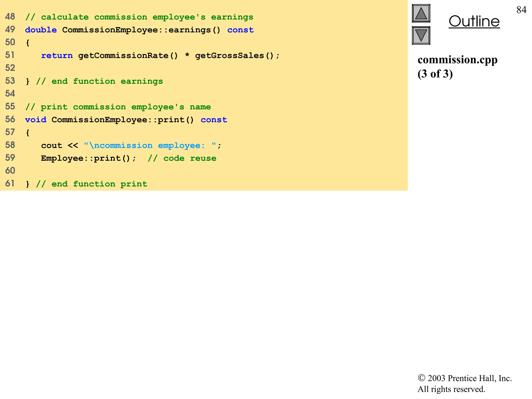Open the Outline link
Image resolution: width=532 pixels, height=399 pixels.
pos(474,21)
